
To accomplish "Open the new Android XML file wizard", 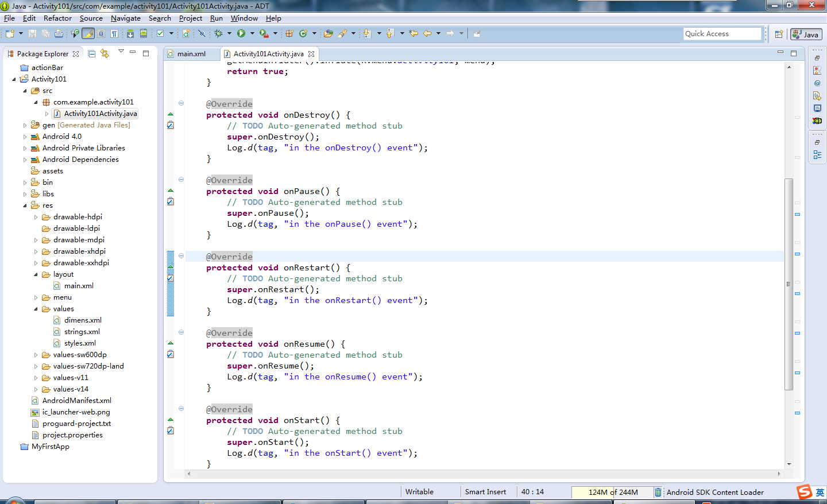I will pyautogui.click(x=186, y=34).
